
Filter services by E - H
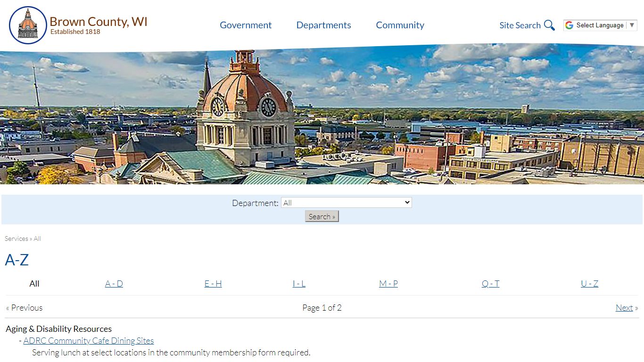tap(213, 284)
